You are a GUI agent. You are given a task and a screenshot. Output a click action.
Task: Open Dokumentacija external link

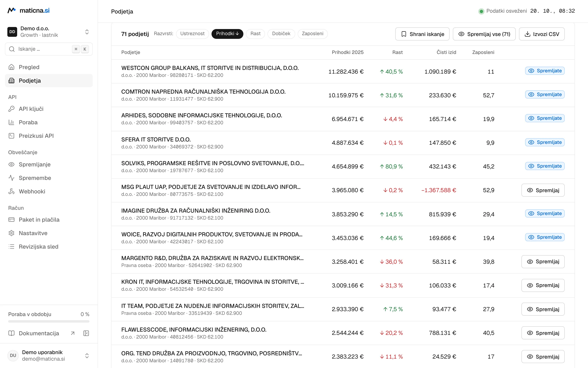41,333
